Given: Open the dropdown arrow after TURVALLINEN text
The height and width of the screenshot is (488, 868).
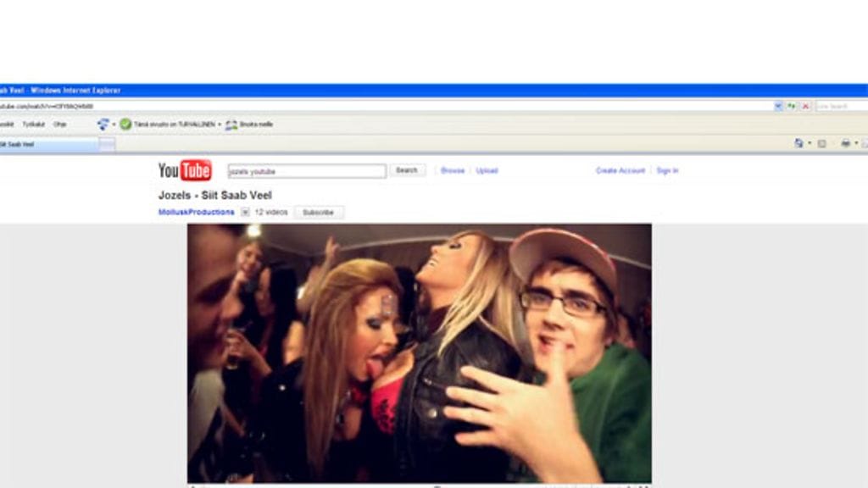Looking at the screenshot, I should pos(219,125).
